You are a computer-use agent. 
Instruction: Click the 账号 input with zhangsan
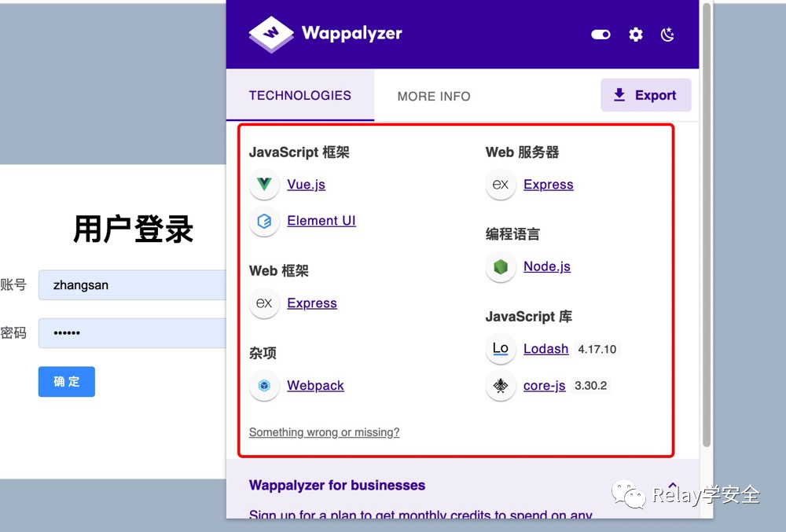pos(132,285)
